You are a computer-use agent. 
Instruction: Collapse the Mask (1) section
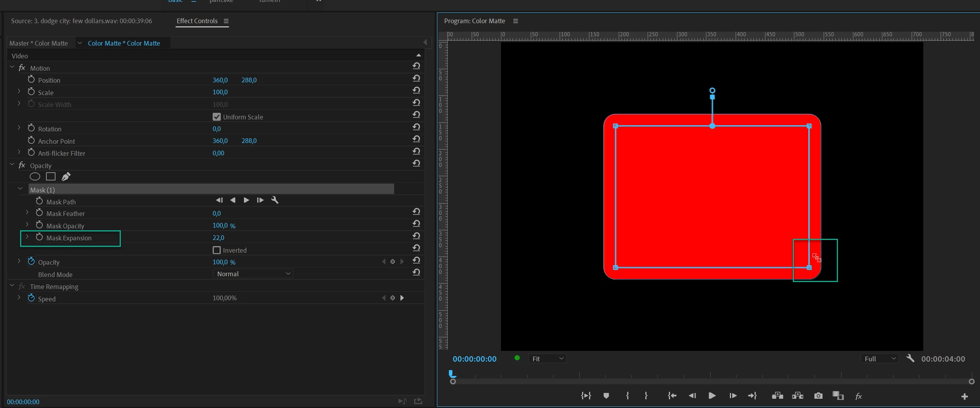20,189
